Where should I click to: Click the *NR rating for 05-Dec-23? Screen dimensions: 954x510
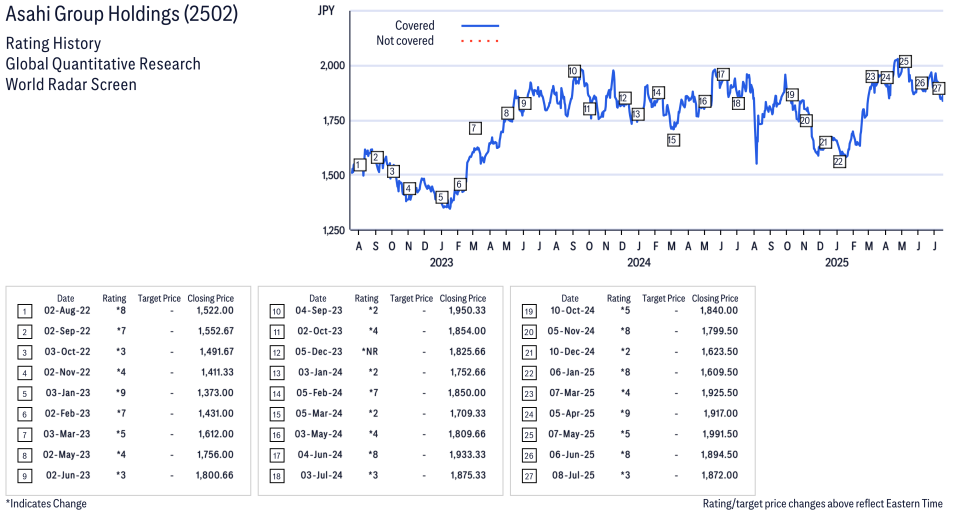pos(371,352)
